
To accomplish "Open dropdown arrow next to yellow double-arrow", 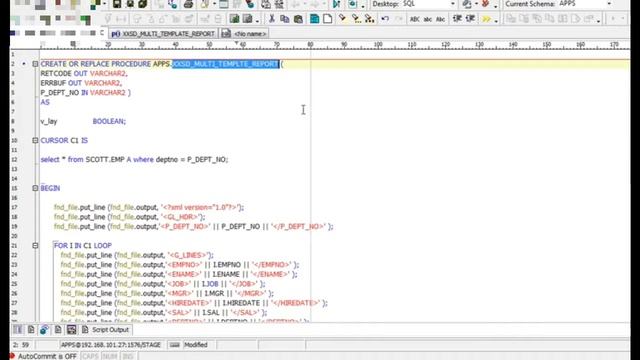I will pyautogui.click(x=496, y=20).
